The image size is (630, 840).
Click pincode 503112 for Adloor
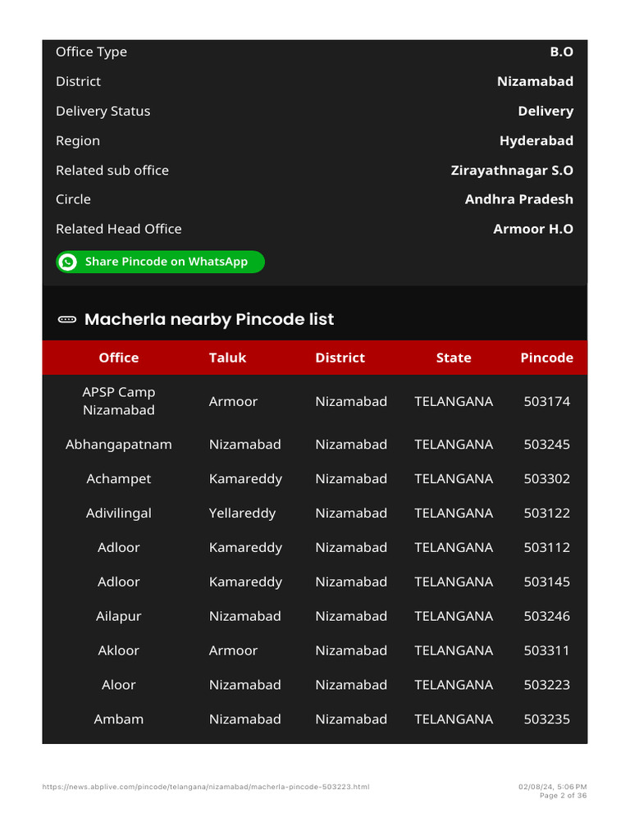tap(546, 548)
